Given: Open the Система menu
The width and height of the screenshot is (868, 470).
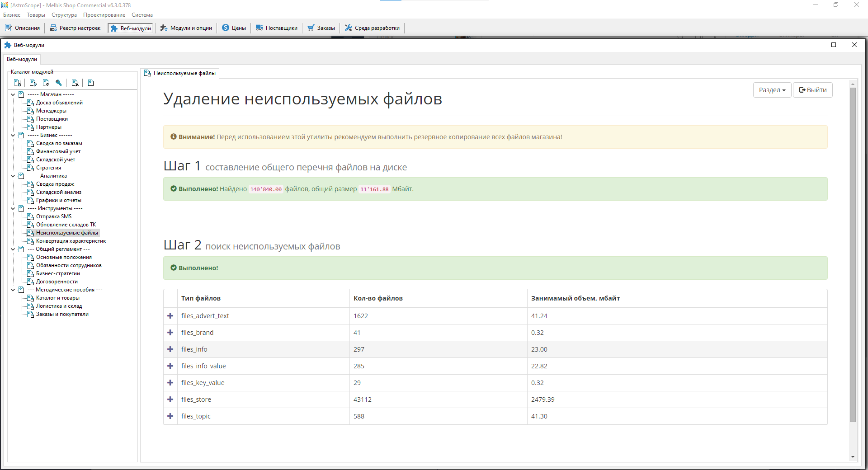Looking at the screenshot, I should click(x=142, y=15).
